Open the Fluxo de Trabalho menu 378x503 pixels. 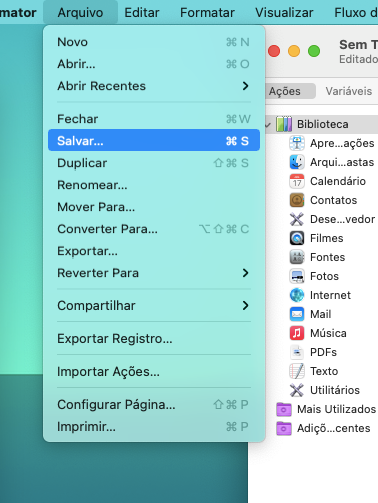point(355,12)
